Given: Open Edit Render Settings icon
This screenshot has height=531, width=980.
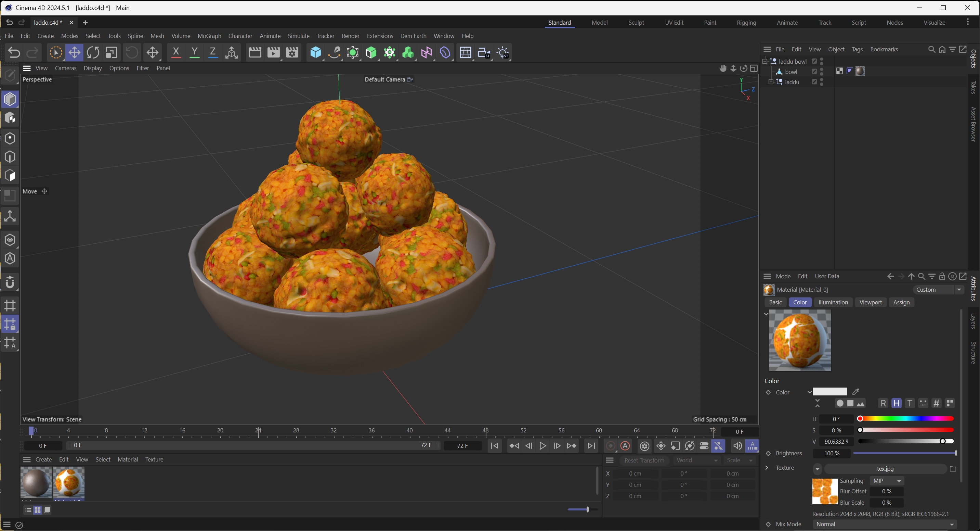Looking at the screenshot, I should coord(292,52).
